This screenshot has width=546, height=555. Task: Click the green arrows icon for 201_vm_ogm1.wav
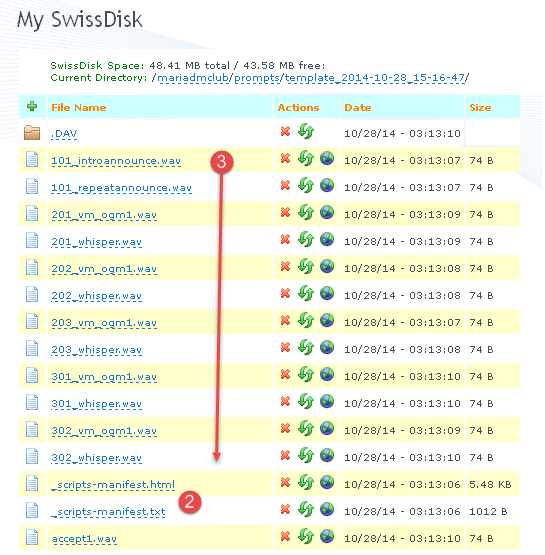point(306,212)
